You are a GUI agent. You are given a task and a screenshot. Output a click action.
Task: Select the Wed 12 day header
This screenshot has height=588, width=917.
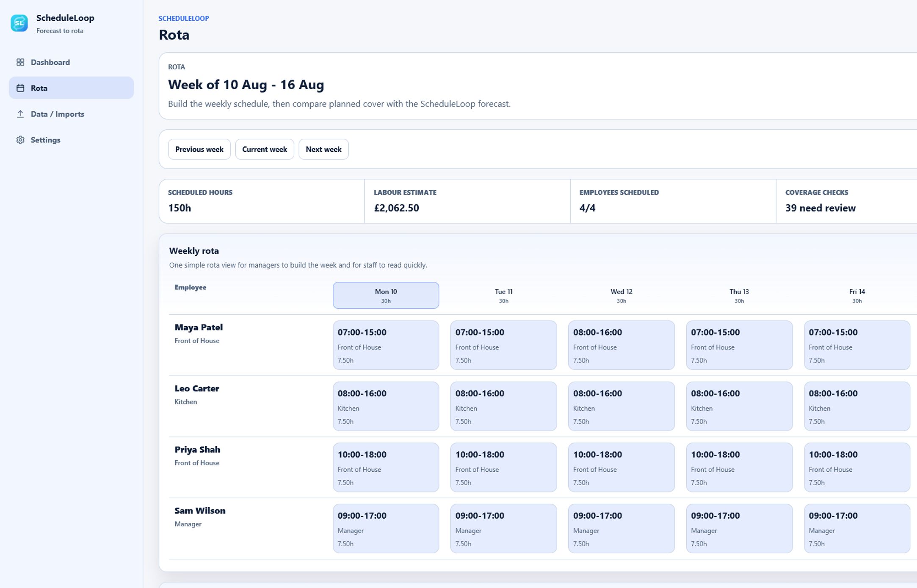pyautogui.click(x=621, y=295)
